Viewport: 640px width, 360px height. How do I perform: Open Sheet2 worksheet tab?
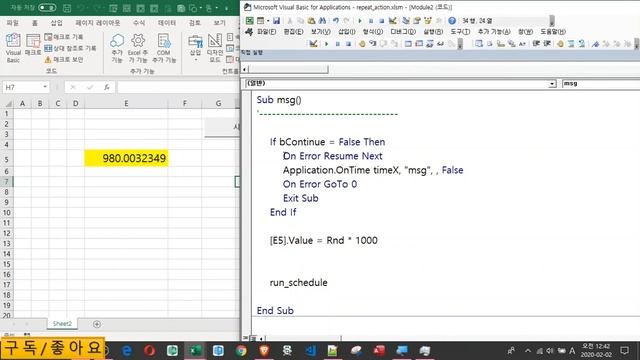click(x=62, y=324)
